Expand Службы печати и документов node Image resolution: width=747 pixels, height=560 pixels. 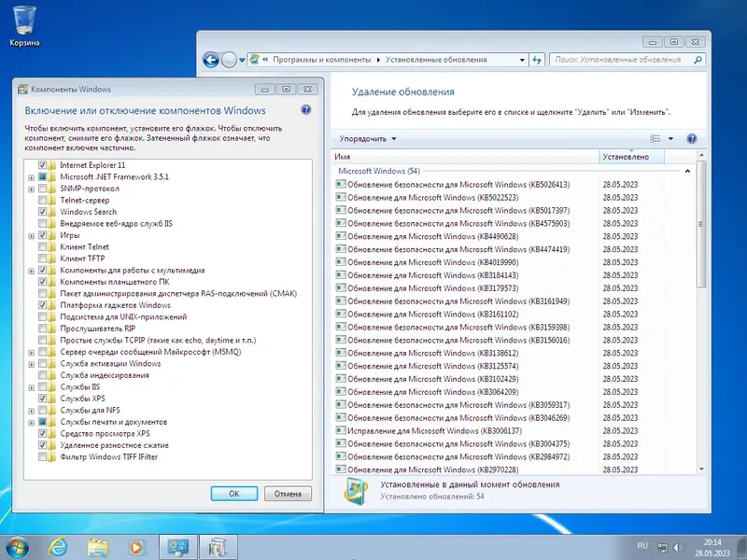(32, 423)
